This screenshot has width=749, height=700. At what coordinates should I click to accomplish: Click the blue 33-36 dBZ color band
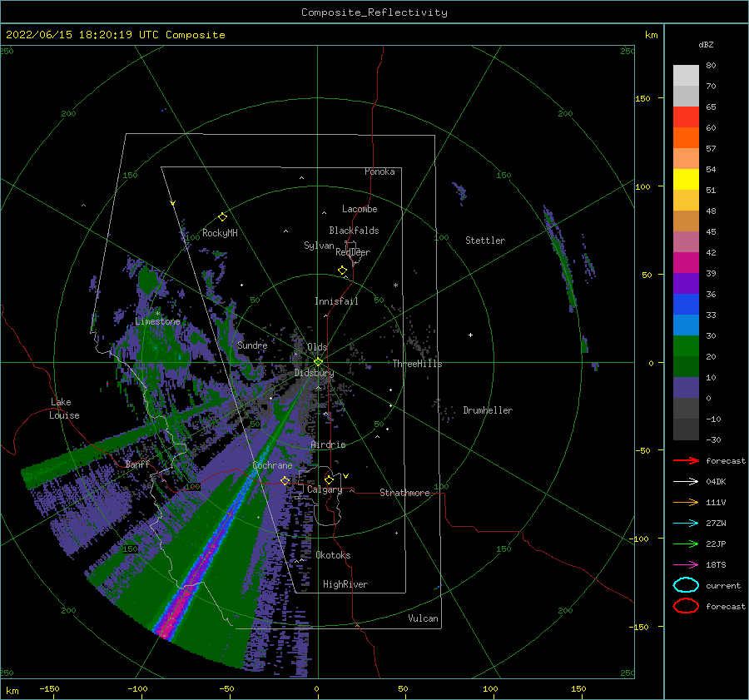(686, 305)
